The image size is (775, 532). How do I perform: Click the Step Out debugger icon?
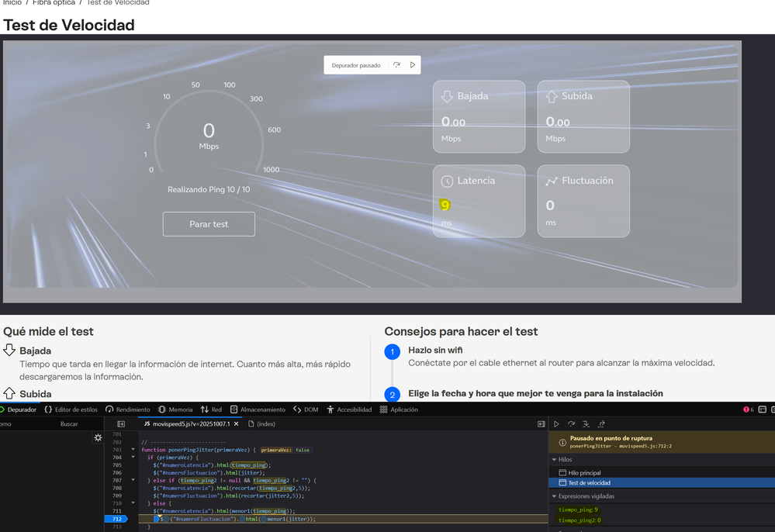click(601, 424)
